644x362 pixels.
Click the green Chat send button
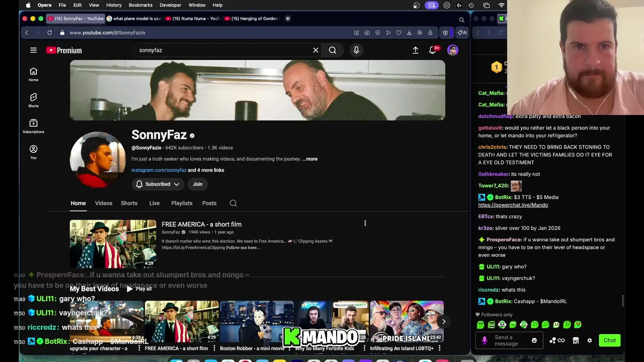[609, 340]
